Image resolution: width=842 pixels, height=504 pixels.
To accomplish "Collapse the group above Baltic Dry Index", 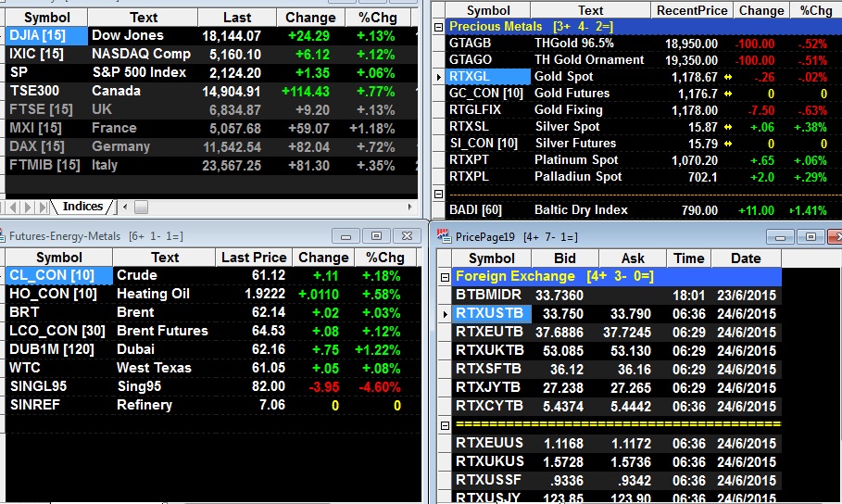I will pos(439,194).
